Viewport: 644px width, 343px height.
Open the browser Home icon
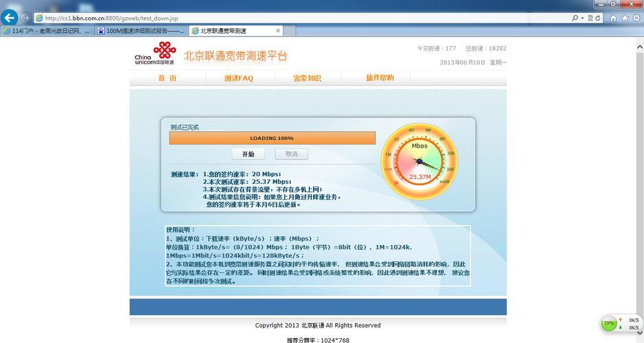coord(613,18)
